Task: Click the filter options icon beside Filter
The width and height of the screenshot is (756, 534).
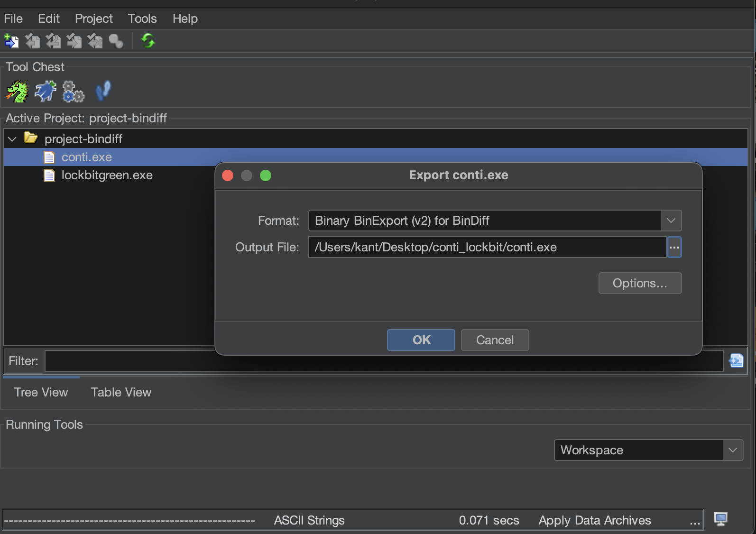Action: (736, 361)
